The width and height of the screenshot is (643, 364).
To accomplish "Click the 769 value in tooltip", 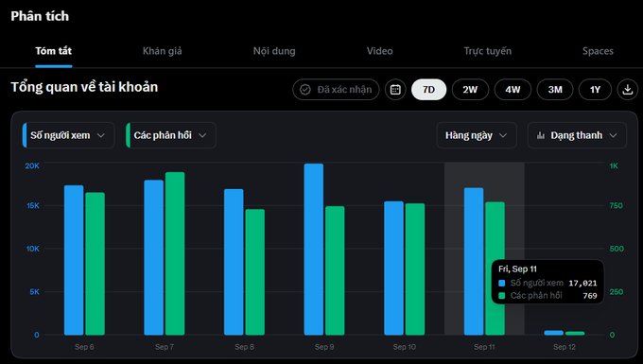I will point(590,296).
